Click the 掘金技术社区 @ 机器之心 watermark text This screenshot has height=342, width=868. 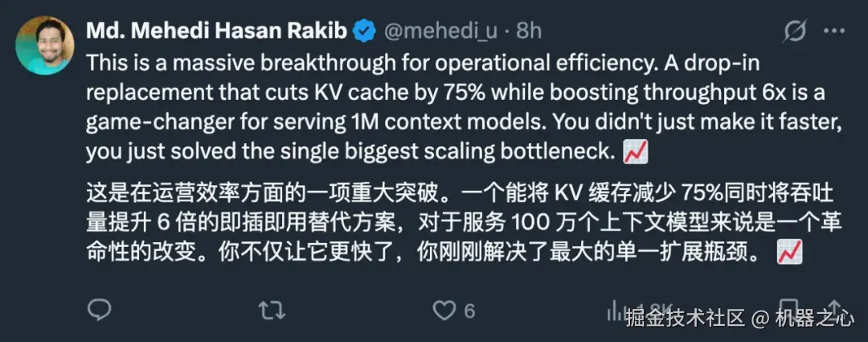coord(740,319)
